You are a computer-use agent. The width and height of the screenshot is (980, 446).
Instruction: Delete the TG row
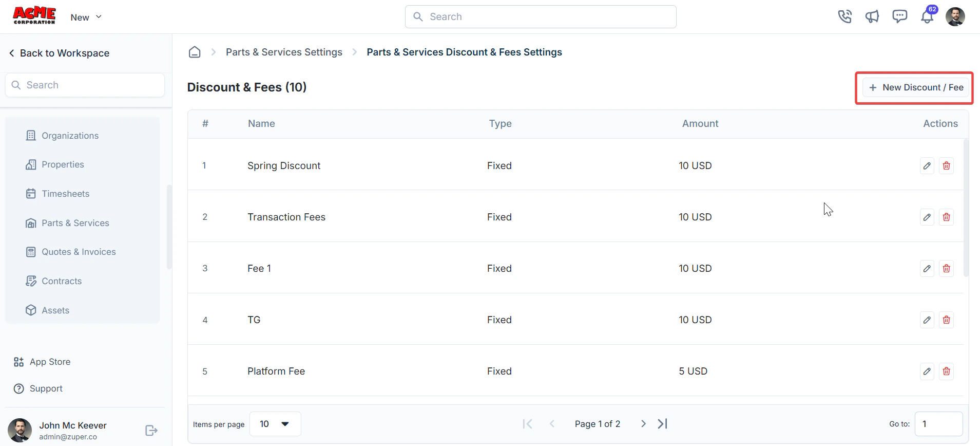(x=947, y=320)
